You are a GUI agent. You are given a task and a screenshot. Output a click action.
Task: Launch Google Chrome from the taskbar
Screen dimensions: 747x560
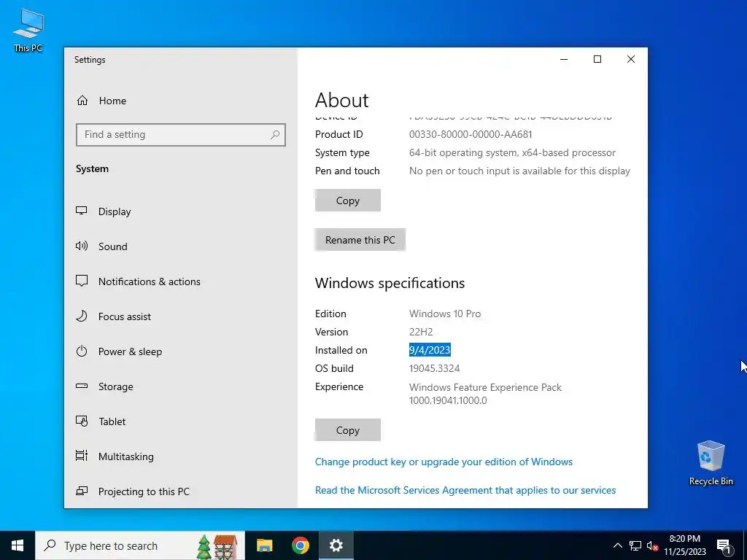point(300,545)
